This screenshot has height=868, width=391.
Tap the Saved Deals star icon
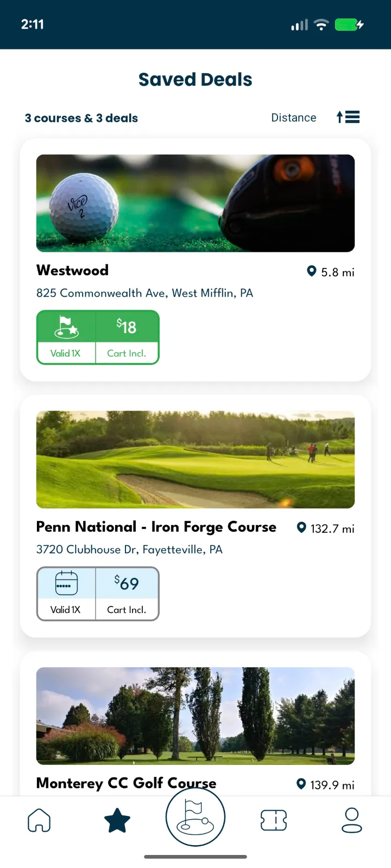pos(117,820)
